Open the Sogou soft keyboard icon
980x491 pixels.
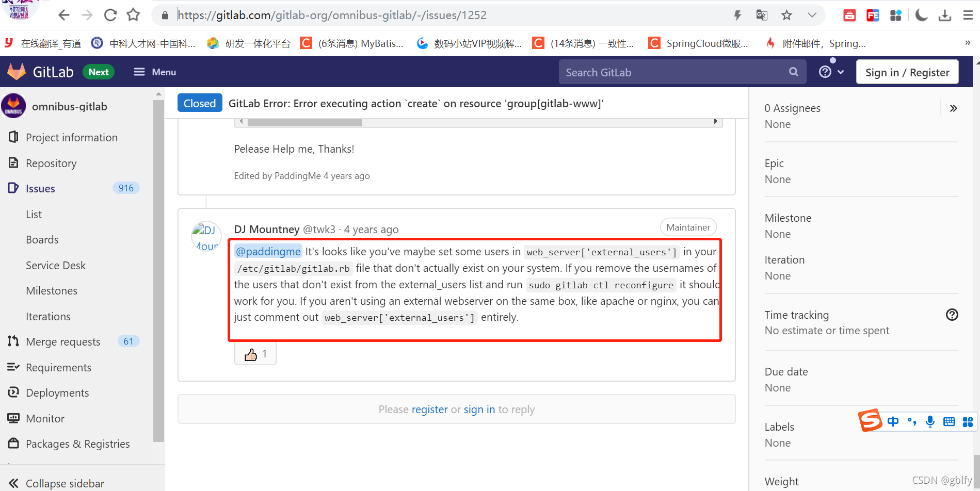(x=949, y=422)
